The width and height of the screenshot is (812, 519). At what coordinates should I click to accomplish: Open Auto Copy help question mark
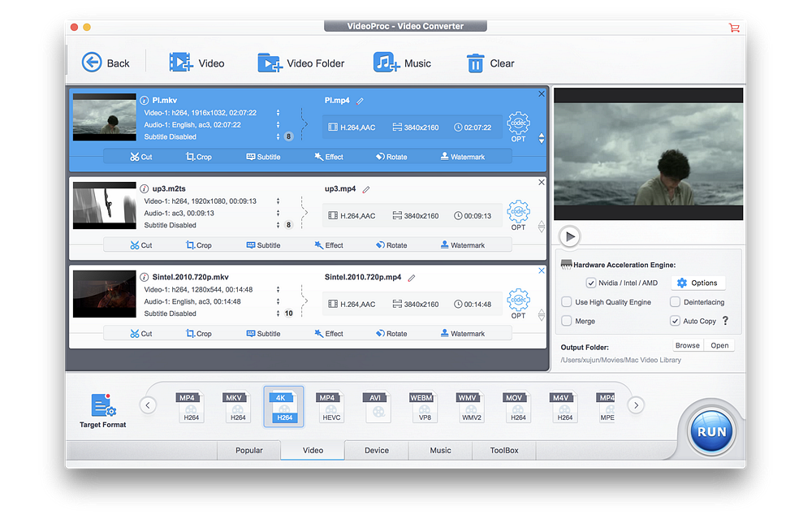(x=725, y=321)
